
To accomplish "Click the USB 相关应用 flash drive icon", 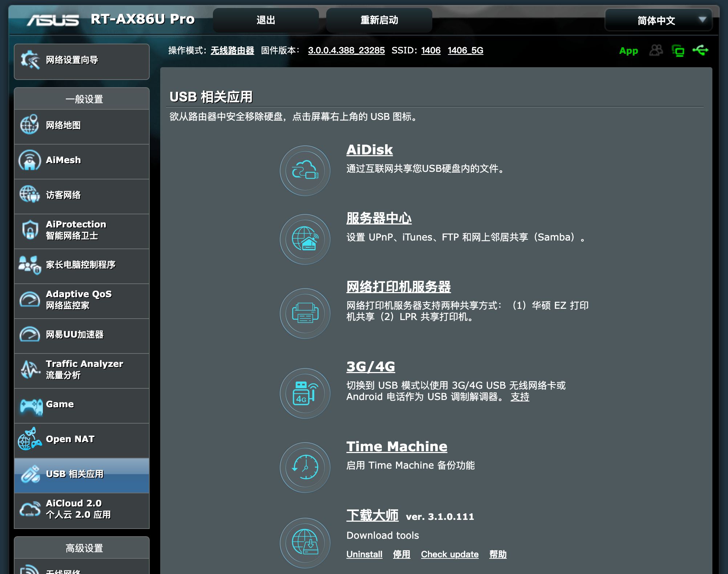I will tap(30, 474).
